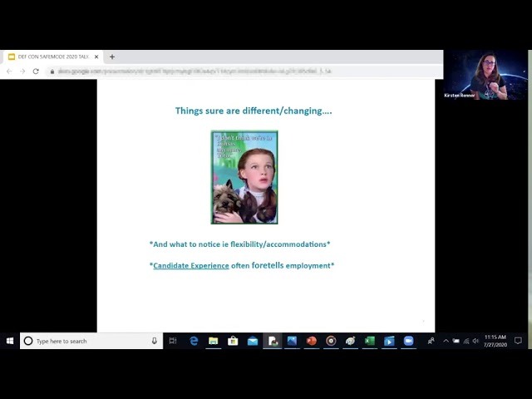Click the Kirsten Renner name label

click(460, 96)
